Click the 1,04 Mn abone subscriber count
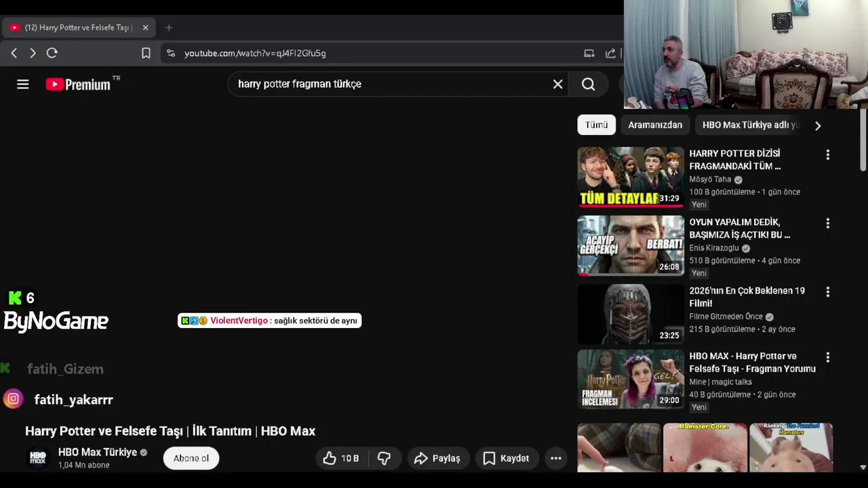Screen dimensions: 868x488 point(83,465)
